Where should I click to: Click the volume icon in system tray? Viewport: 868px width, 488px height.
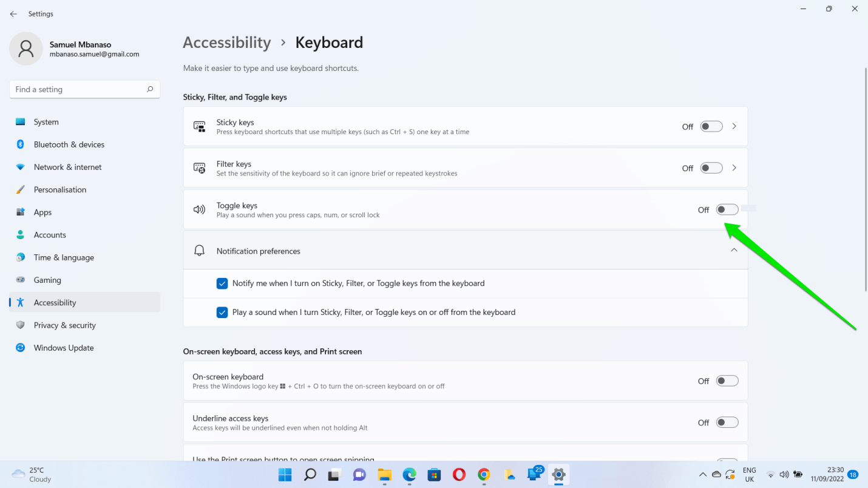[784, 474]
